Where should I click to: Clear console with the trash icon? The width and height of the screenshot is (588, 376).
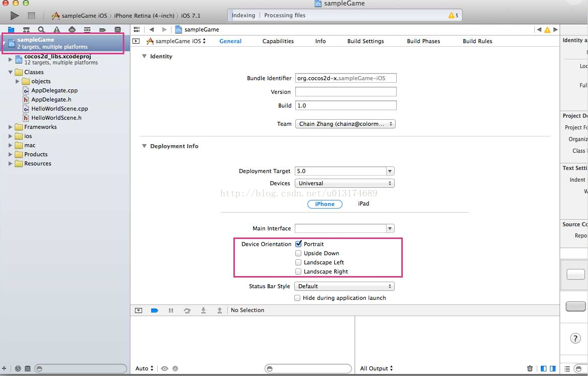click(530, 368)
